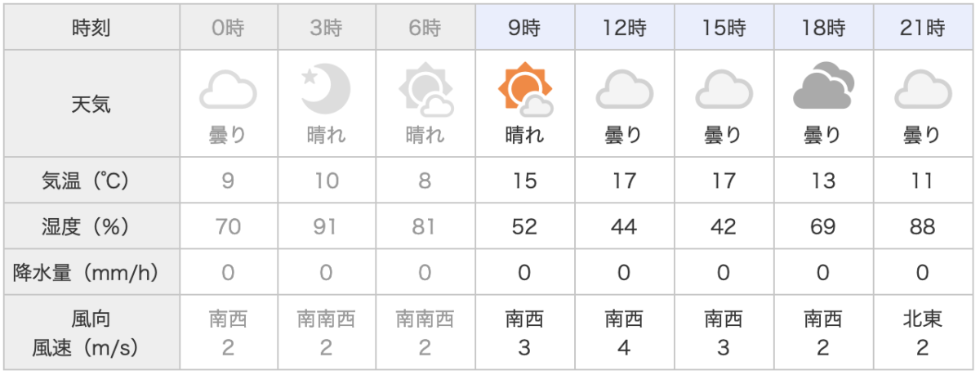Click the cloud icon at 12時
The width and height of the screenshot is (980, 375).
(x=624, y=89)
